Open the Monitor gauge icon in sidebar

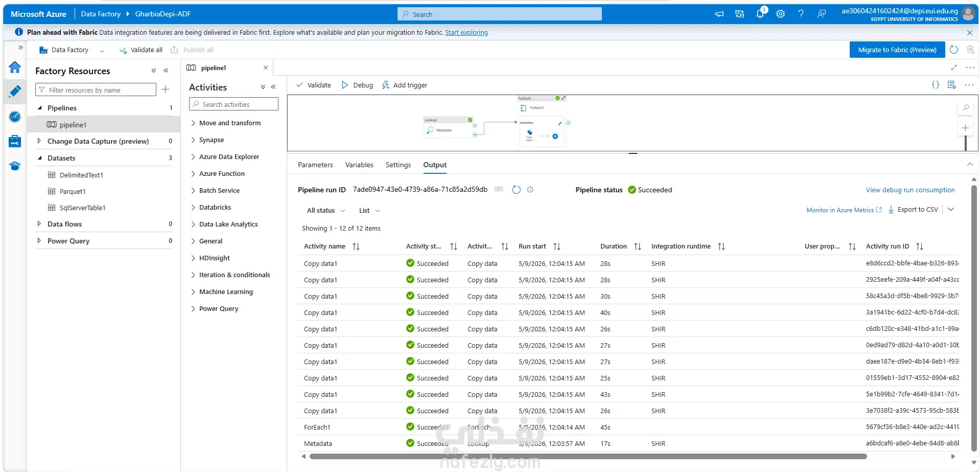(x=15, y=117)
